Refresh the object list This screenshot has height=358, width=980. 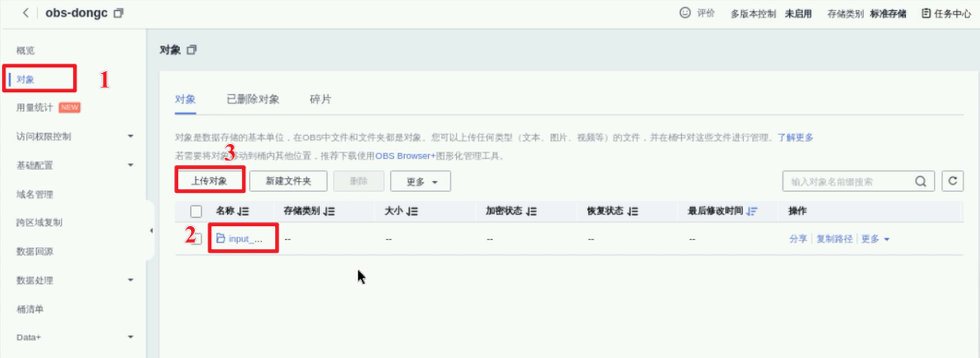952,181
